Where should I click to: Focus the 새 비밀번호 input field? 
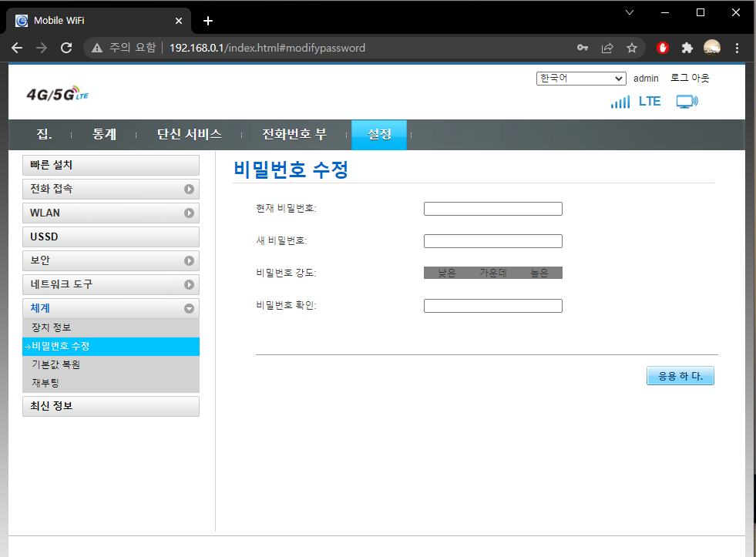(492, 241)
